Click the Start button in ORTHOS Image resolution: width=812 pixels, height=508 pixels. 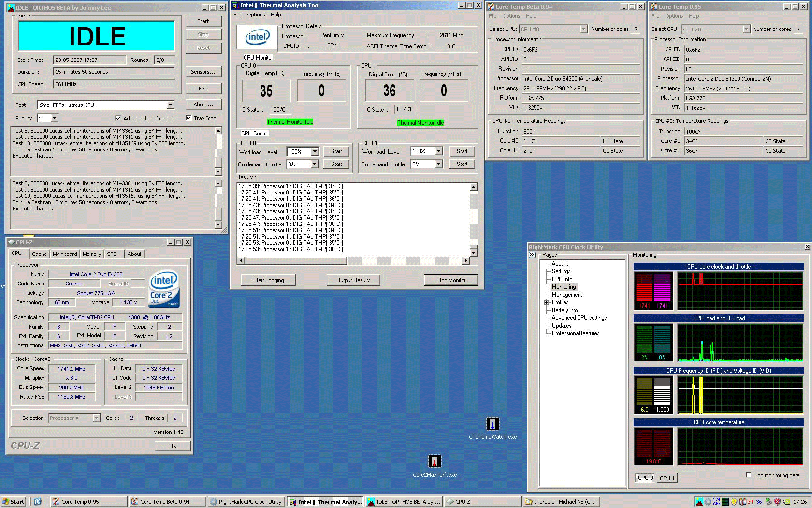tap(203, 21)
